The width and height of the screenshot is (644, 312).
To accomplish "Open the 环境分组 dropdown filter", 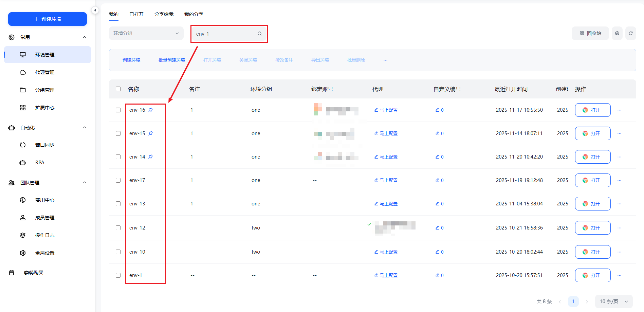I will tap(146, 33).
